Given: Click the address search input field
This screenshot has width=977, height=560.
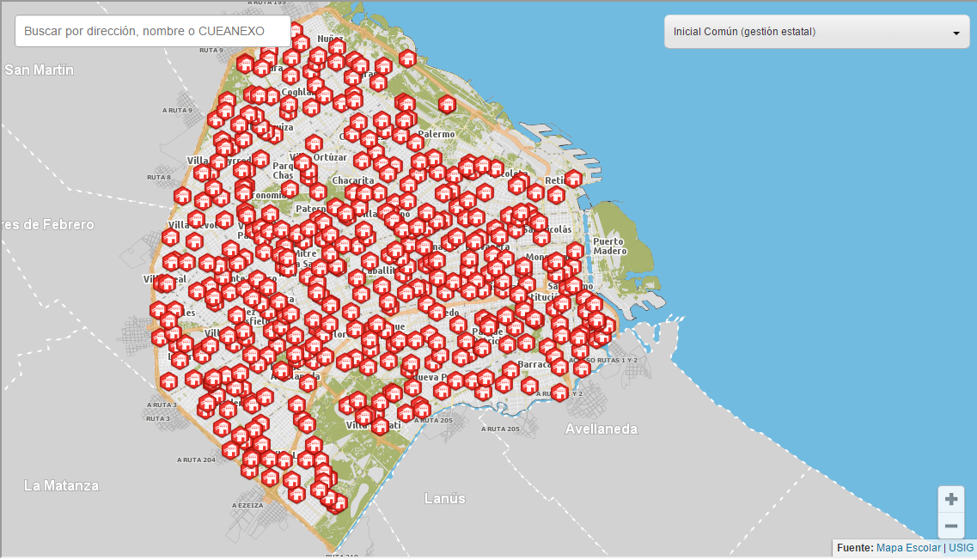Looking at the screenshot, I should [x=151, y=30].
